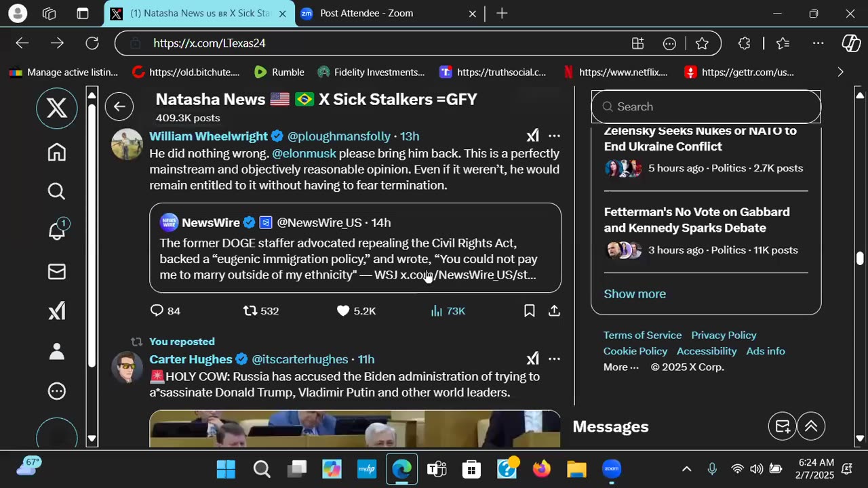View analytics showing 73K views
Image resolution: width=868 pixels, height=488 pixels.
click(x=448, y=311)
